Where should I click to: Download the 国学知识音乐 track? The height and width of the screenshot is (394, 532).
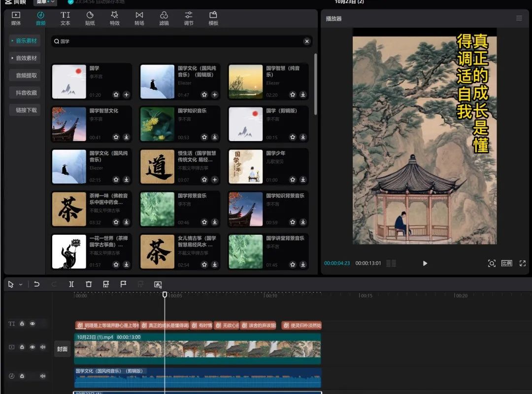(214, 137)
